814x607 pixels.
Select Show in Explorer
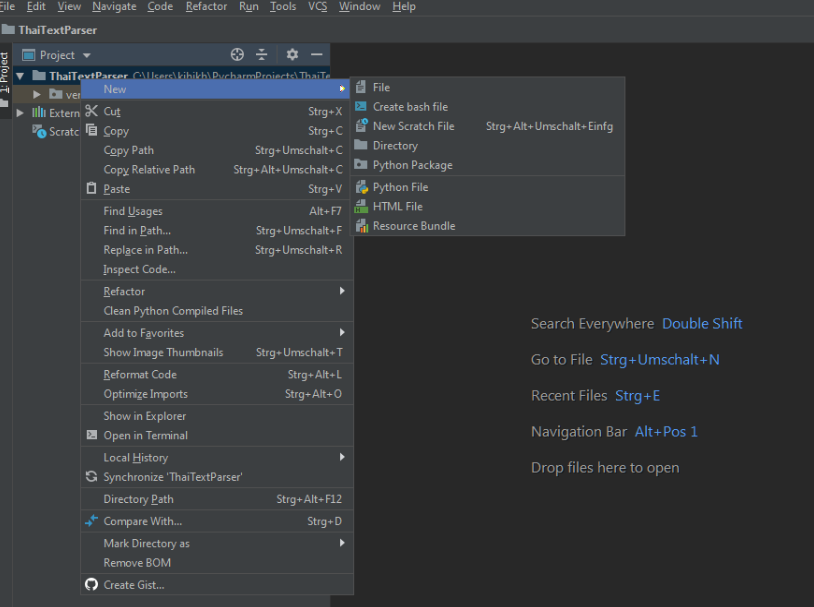click(x=217, y=416)
